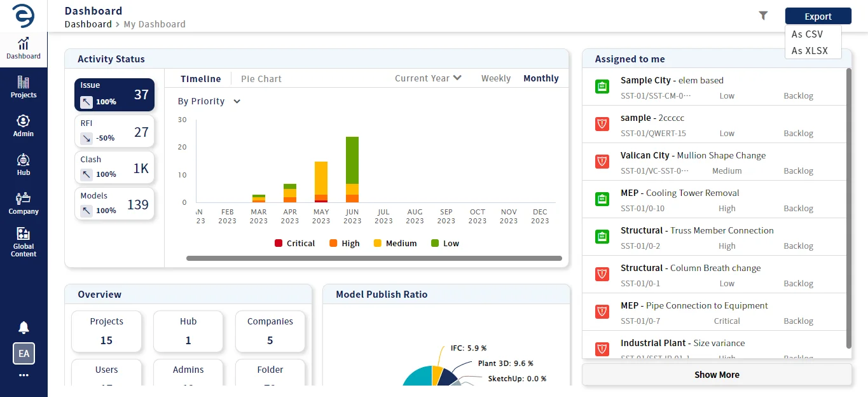Select the Models activity card
The height and width of the screenshot is (397, 868).
(114, 204)
